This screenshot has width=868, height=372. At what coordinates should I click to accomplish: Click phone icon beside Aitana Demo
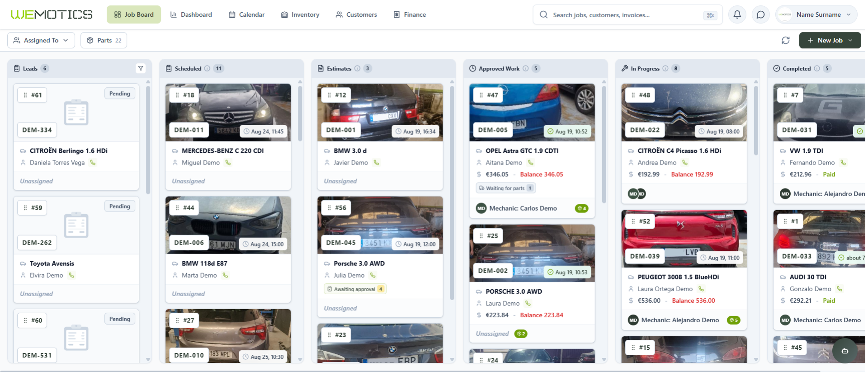[x=530, y=162]
